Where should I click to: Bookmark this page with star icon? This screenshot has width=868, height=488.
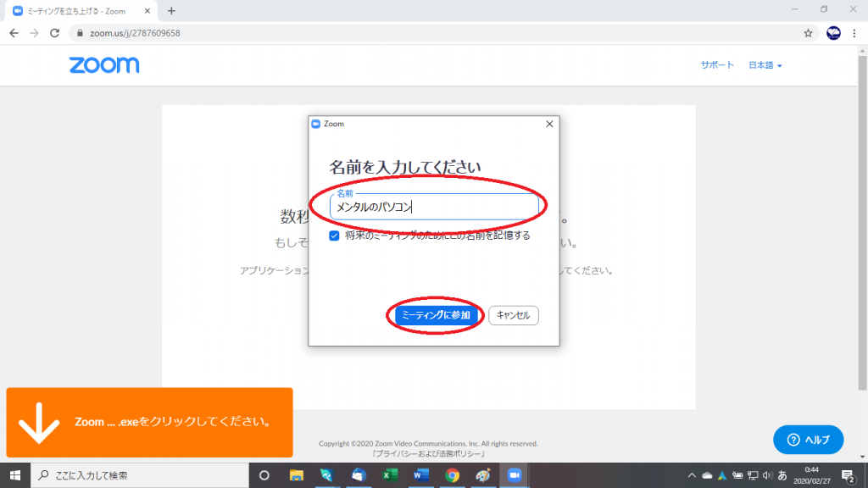808,33
